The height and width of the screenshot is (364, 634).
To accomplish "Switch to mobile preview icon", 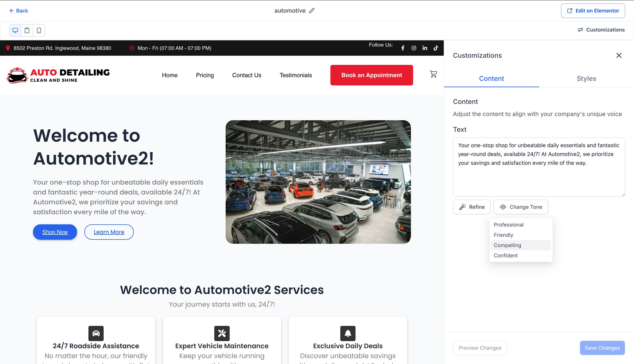I will (39, 30).
